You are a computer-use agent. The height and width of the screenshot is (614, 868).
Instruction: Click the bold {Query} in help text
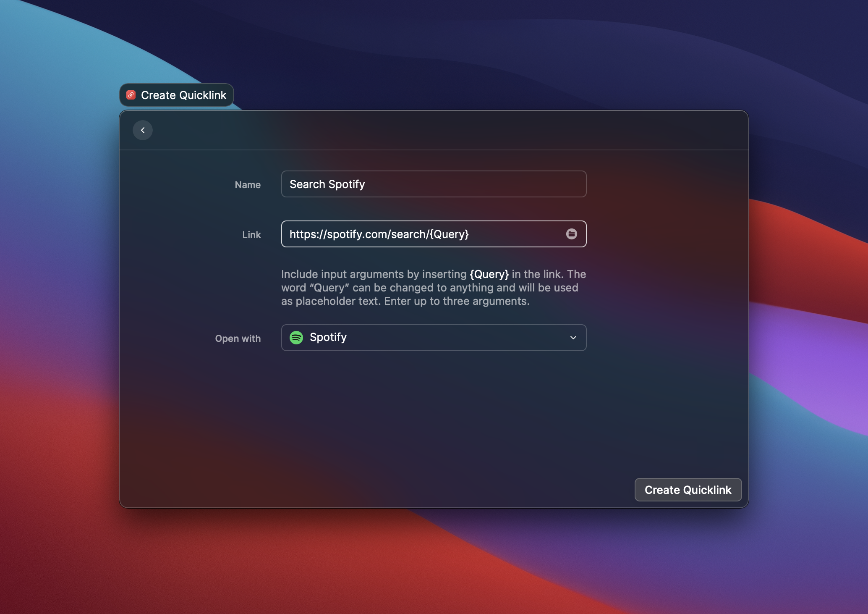(489, 274)
